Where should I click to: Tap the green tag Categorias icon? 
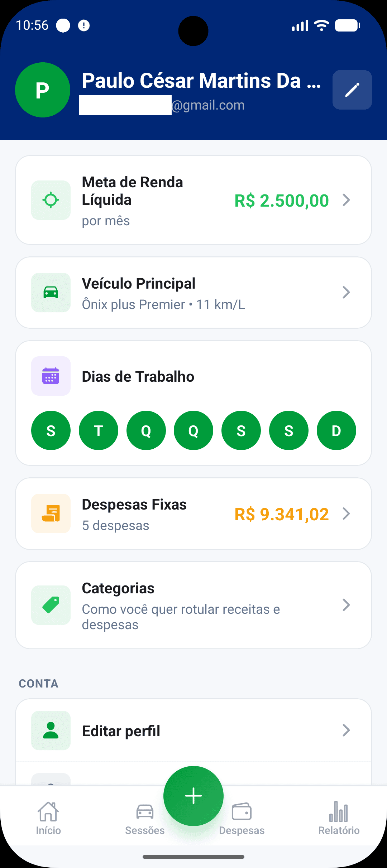pos(51,605)
